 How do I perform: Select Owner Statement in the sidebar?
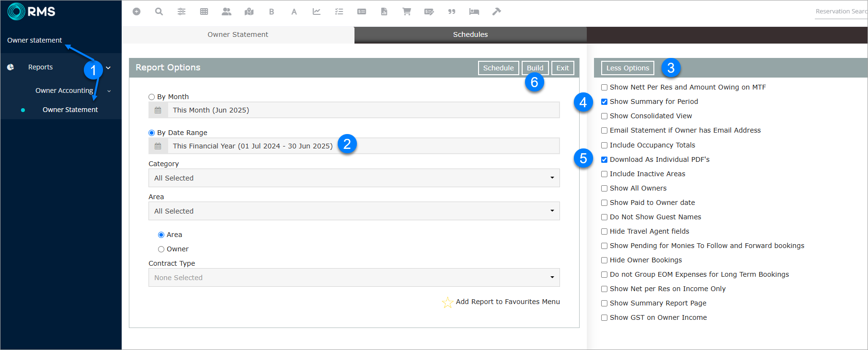coord(70,110)
